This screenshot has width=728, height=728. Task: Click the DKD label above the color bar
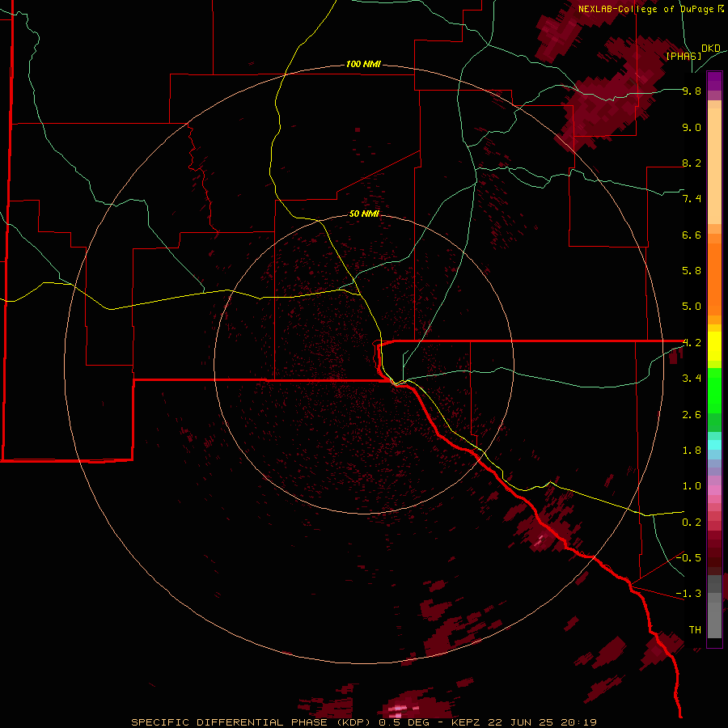click(710, 49)
